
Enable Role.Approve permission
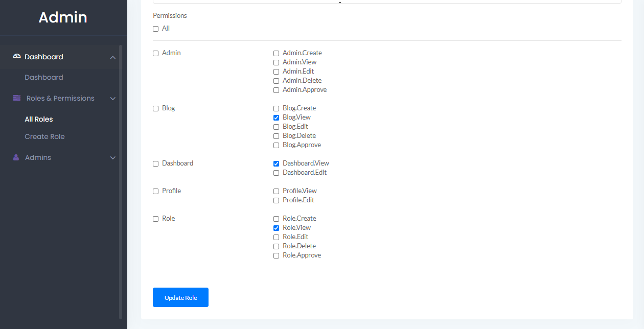tap(277, 256)
